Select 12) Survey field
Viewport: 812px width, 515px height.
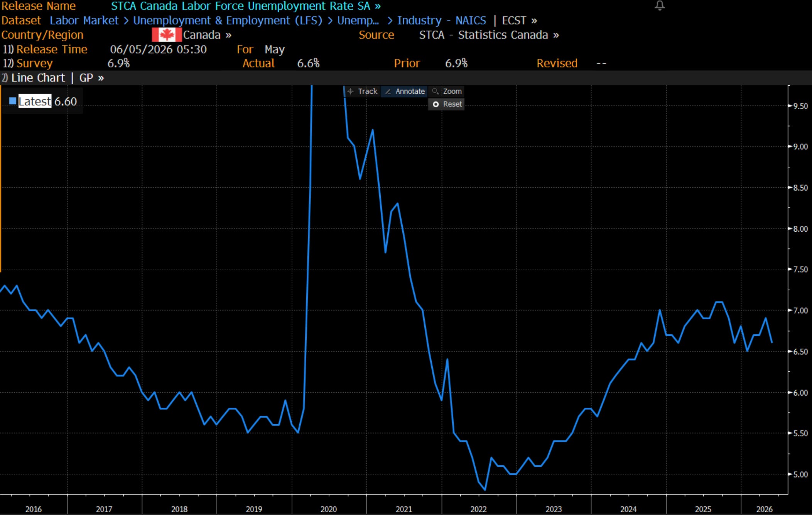click(x=28, y=63)
